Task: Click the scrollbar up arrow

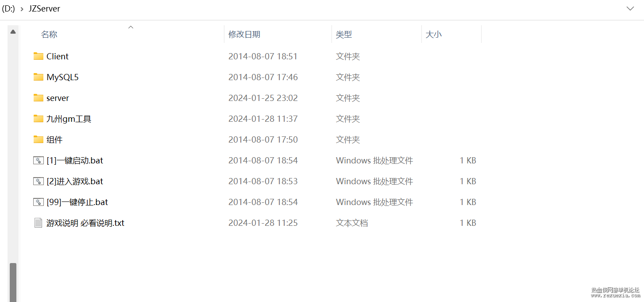Action: [13, 32]
